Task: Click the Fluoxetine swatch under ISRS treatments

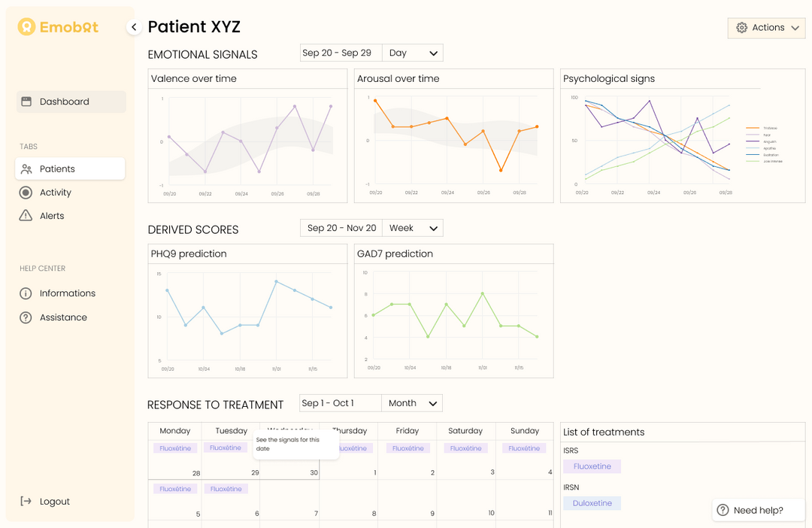Action: (x=592, y=466)
